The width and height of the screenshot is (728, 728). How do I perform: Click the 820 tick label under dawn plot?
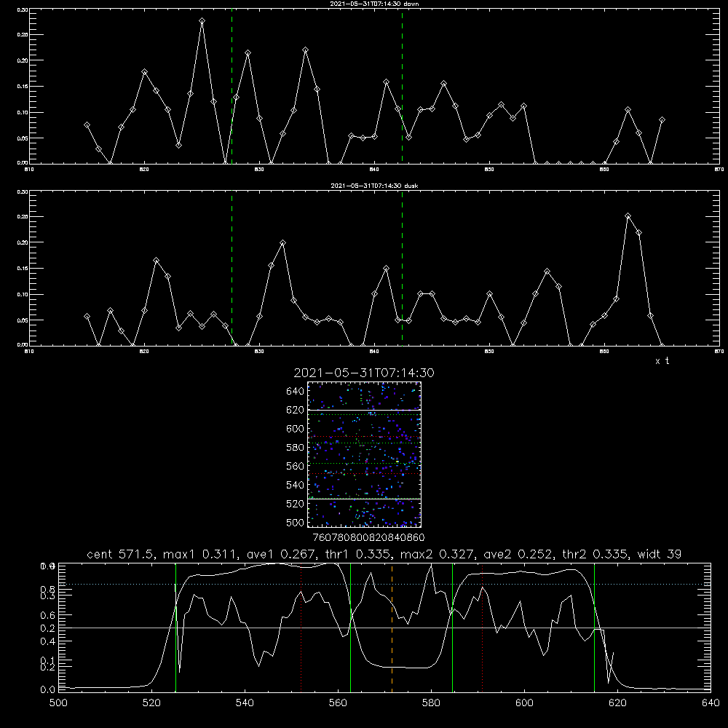point(144,170)
